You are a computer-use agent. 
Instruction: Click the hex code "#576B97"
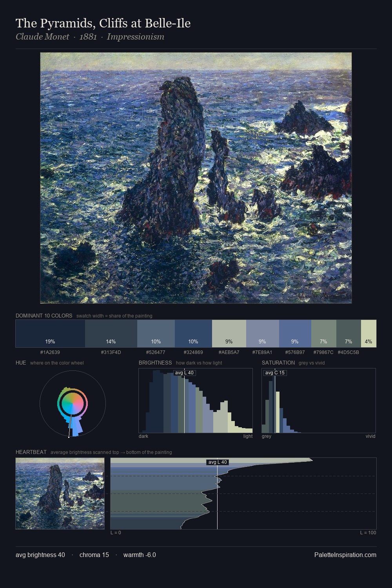point(295,352)
